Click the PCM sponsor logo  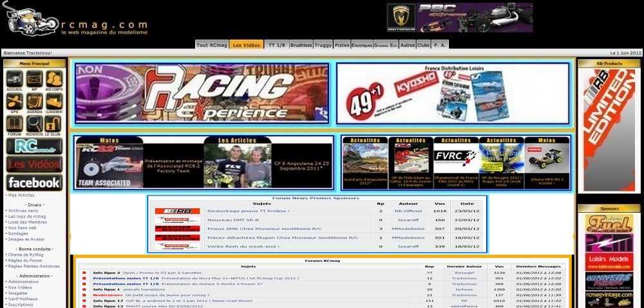(609, 243)
